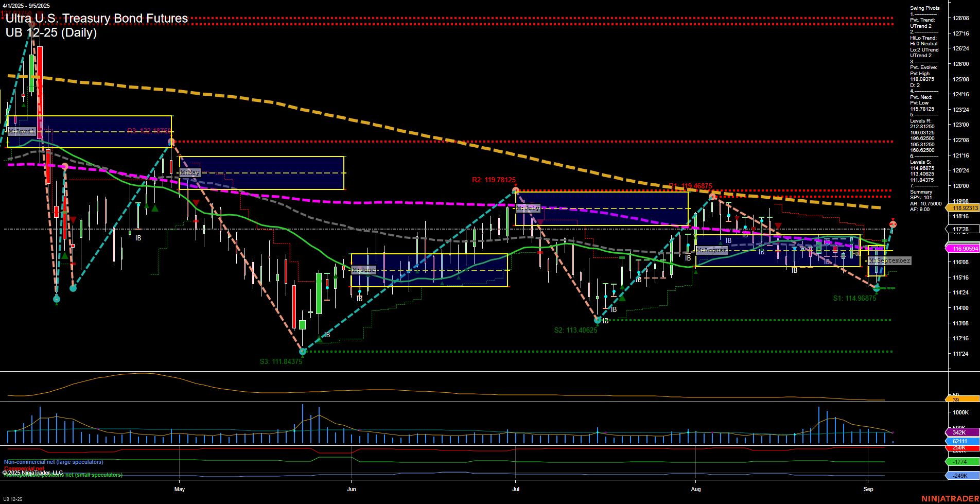Screen dimensions: 980x504
Task: Click the M-April zone label
Action: pos(23,131)
